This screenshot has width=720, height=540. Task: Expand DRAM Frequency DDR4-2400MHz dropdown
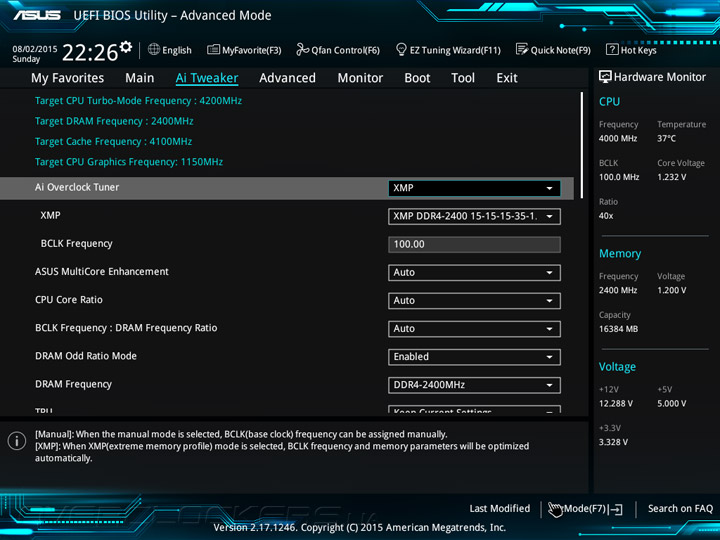tap(474, 385)
